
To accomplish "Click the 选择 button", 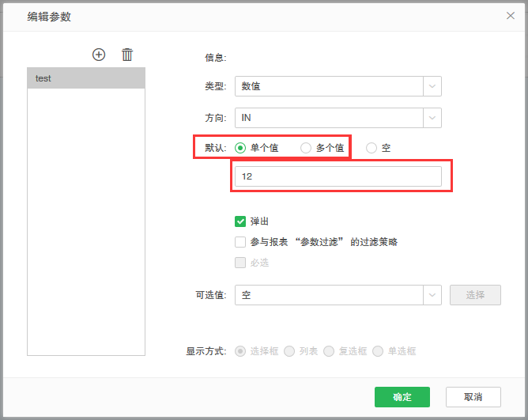I will (475, 295).
